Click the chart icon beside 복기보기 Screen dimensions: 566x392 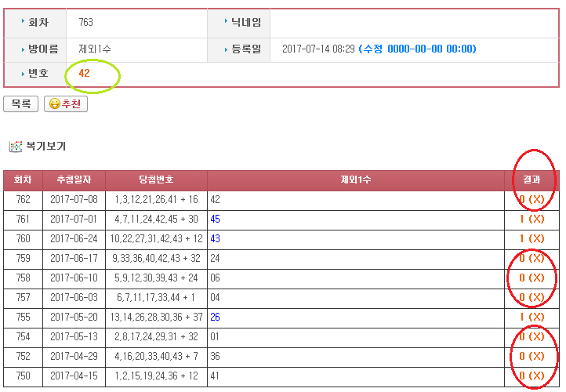tap(15, 147)
